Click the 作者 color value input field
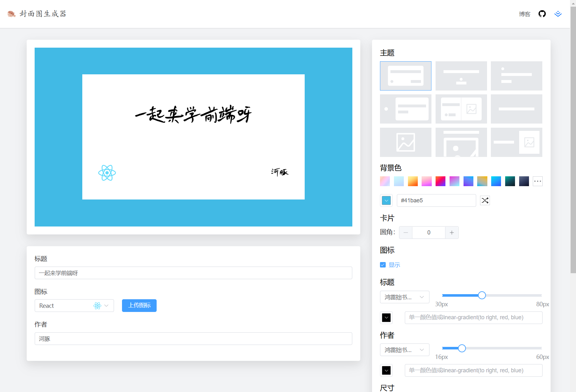Screen dimensions: 576x392 click(x=473, y=370)
